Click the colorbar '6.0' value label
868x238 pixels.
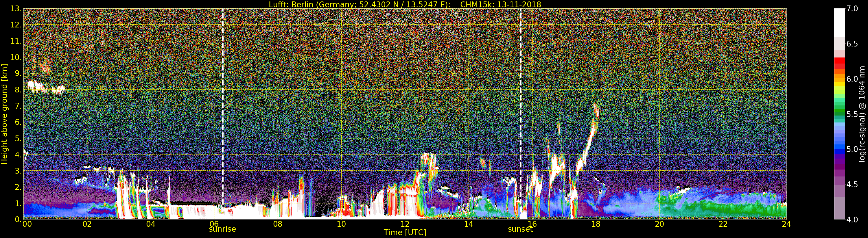[x=852, y=79]
